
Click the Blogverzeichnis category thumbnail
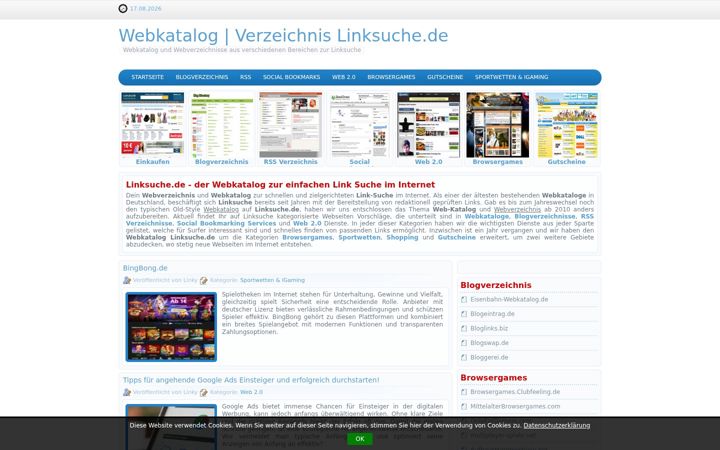[221, 124]
